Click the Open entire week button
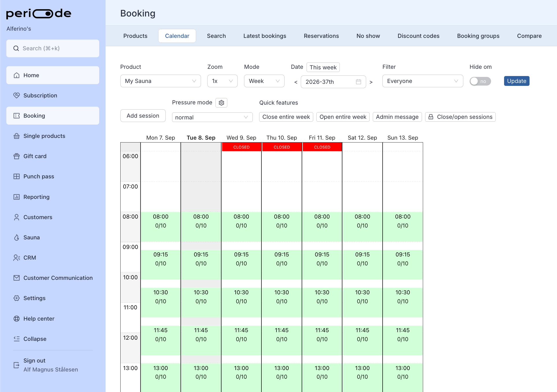Viewport: 557px width, 392px height. click(x=343, y=117)
